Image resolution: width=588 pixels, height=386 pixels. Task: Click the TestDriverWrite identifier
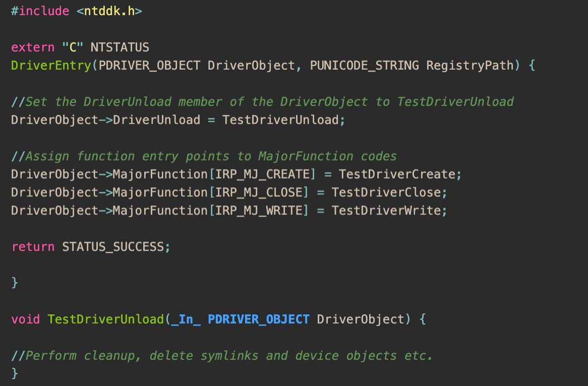386,210
